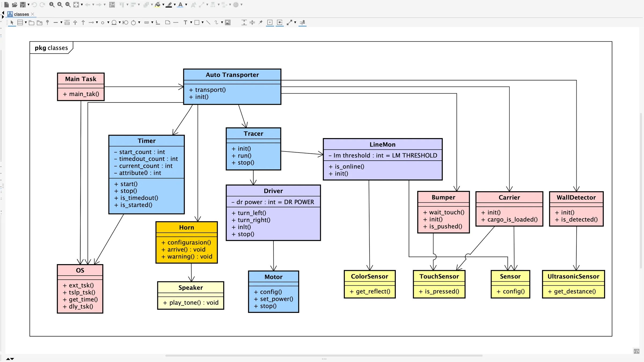
Task: Expand the association line type dropdown
Action: (x=61, y=23)
